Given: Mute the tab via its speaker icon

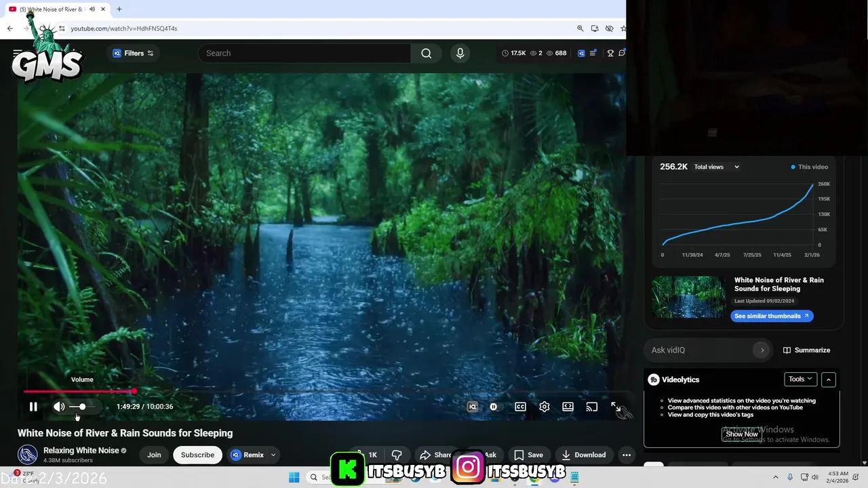Looking at the screenshot, I should (x=92, y=9).
